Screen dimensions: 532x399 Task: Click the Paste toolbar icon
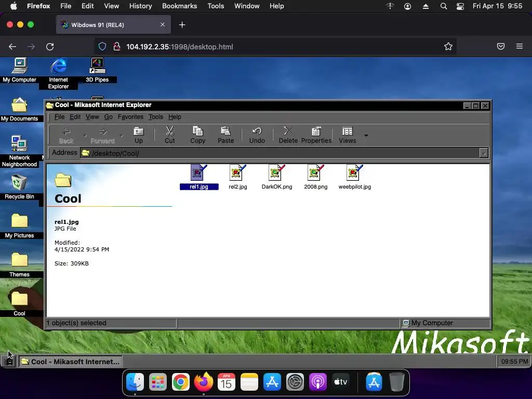point(225,135)
